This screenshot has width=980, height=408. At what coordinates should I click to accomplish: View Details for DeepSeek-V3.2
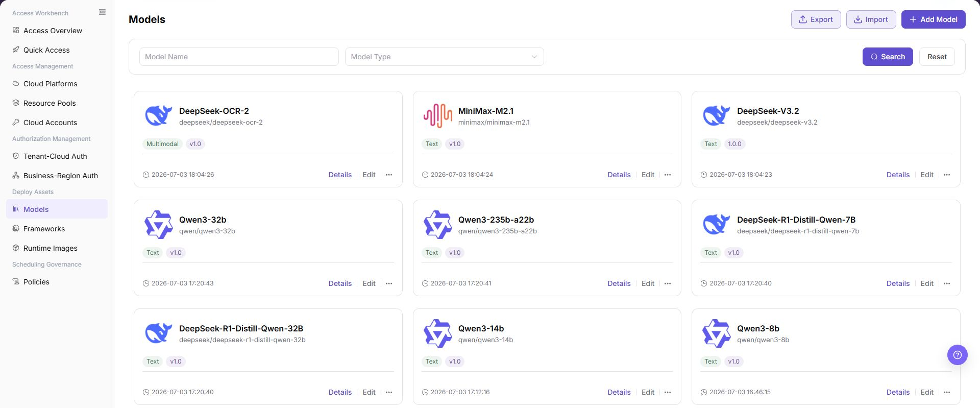898,175
